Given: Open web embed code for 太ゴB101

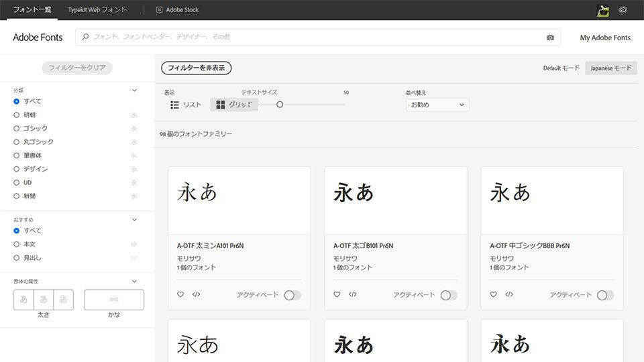Looking at the screenshot, I should [x=353, y=294].
